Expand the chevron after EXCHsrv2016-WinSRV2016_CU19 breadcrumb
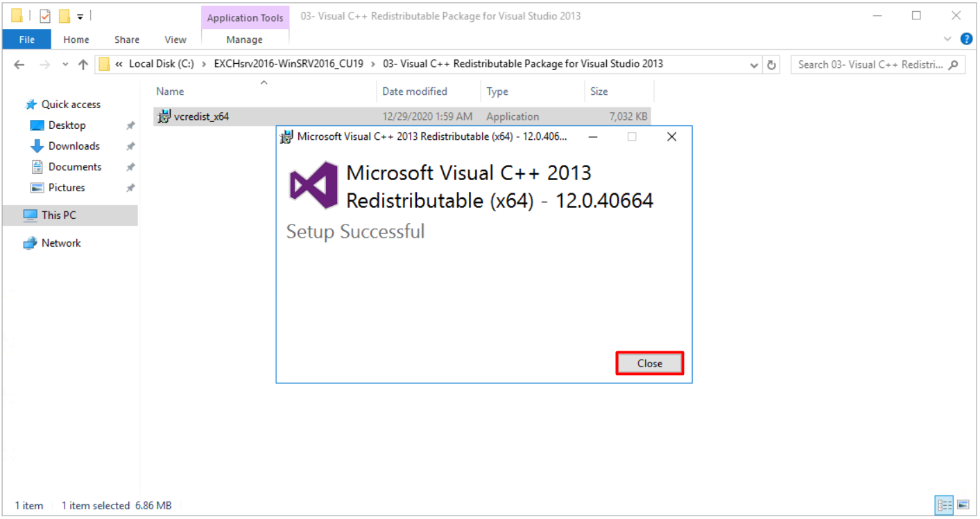 (375, 64)
